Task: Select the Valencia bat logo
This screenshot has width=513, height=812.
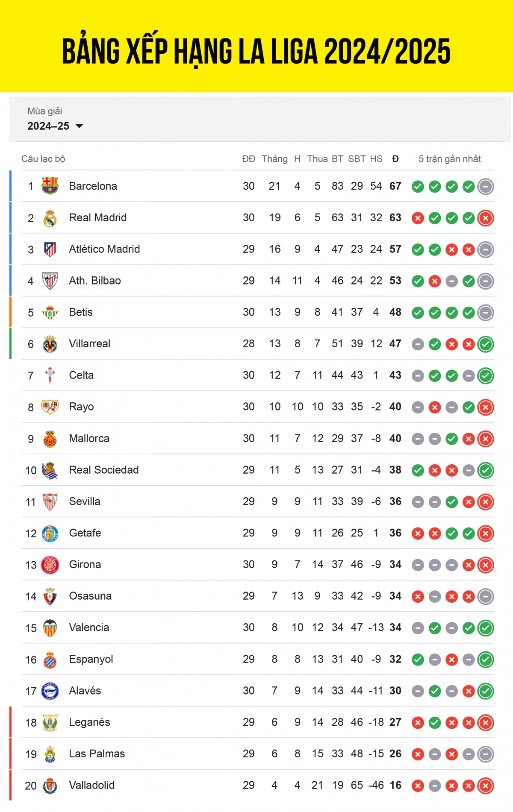Action: [x=50, y=627]
